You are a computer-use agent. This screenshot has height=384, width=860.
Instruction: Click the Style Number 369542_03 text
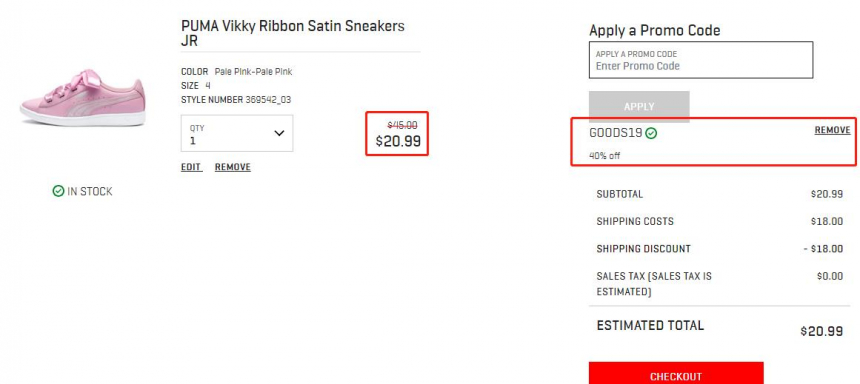pos(236,100)
